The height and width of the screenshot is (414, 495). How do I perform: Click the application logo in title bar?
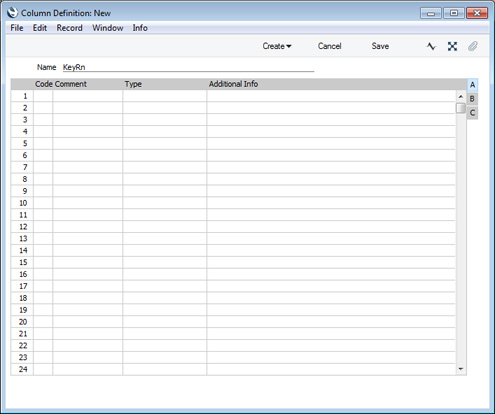click(x=12, y=13)
